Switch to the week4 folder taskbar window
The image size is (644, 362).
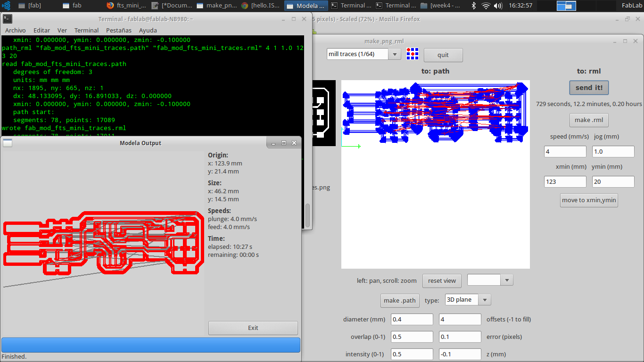pyautogui.click(x=440, y=6)
